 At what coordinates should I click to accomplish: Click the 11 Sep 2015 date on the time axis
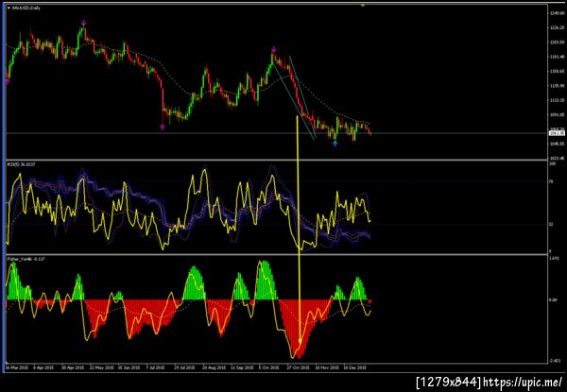242,367
